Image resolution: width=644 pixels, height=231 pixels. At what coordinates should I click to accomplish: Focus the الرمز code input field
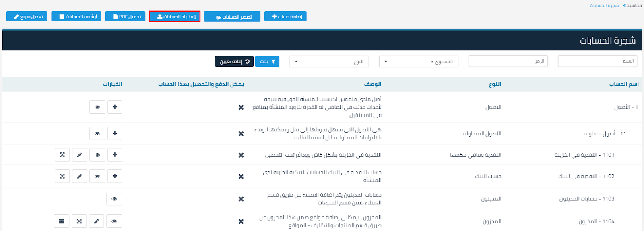(x=508, y=61)
